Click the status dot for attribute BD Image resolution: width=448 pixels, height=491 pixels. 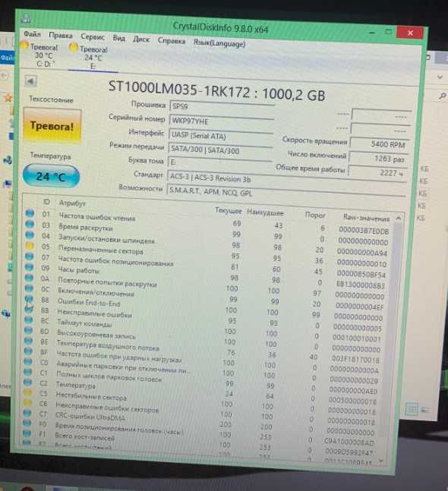[x=28, y=330]
